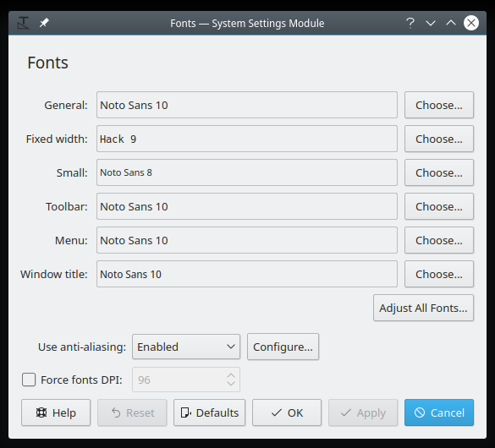This screenshot has height=448, width=495.
Task: Click the Toolbar font preview field
Action: point(247,206)
